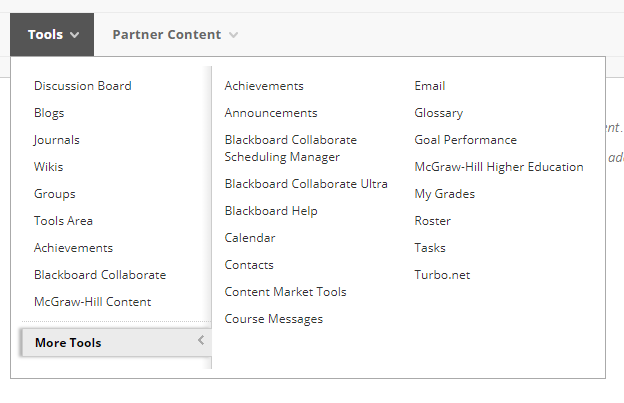The width and height of the screenshot is (624, 403).
Task: Open the Calendar tool
Action: [250, 238]
